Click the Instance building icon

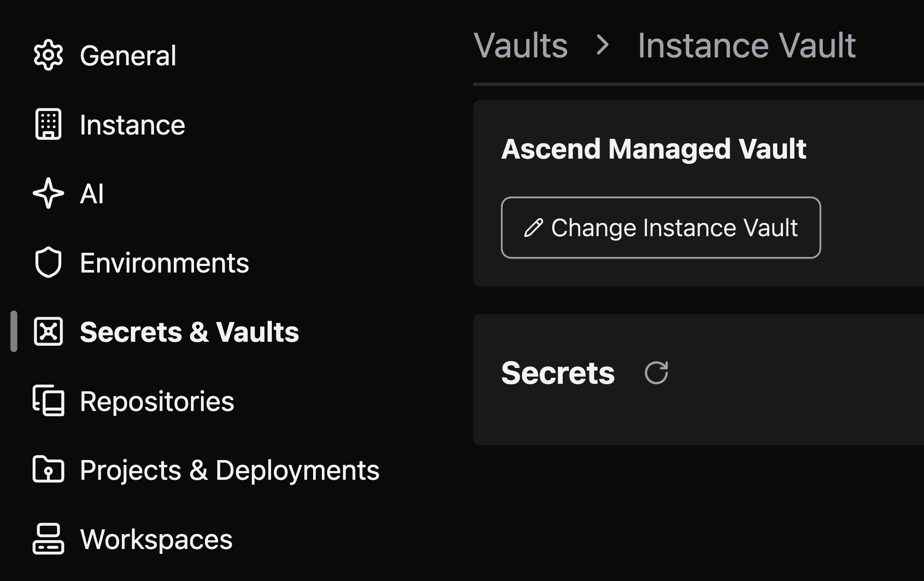click(48, 124)
